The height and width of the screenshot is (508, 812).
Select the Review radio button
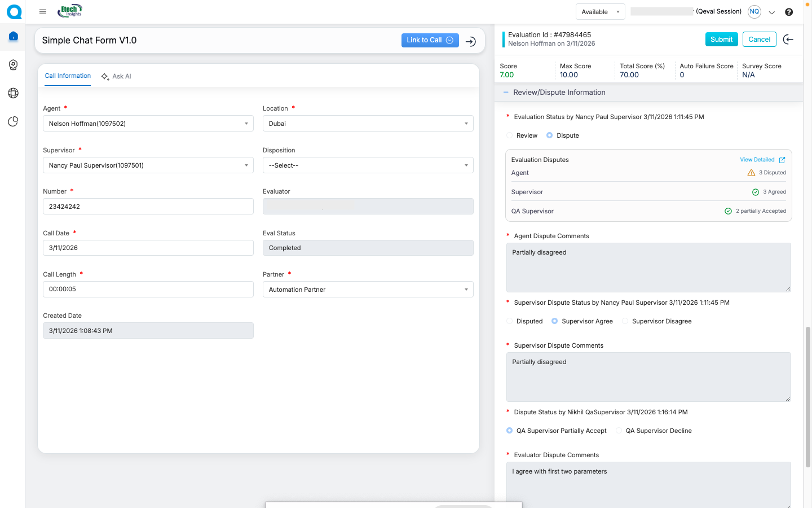510,135
